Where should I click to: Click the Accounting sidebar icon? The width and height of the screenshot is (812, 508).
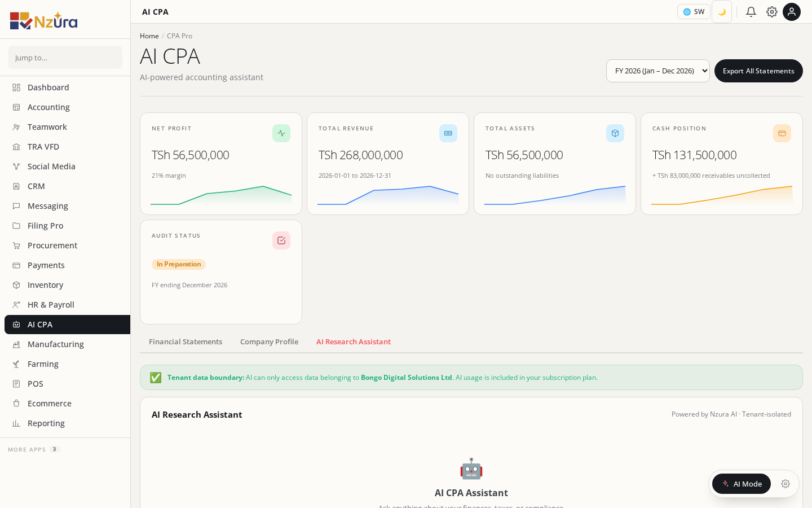coord(16,107)
